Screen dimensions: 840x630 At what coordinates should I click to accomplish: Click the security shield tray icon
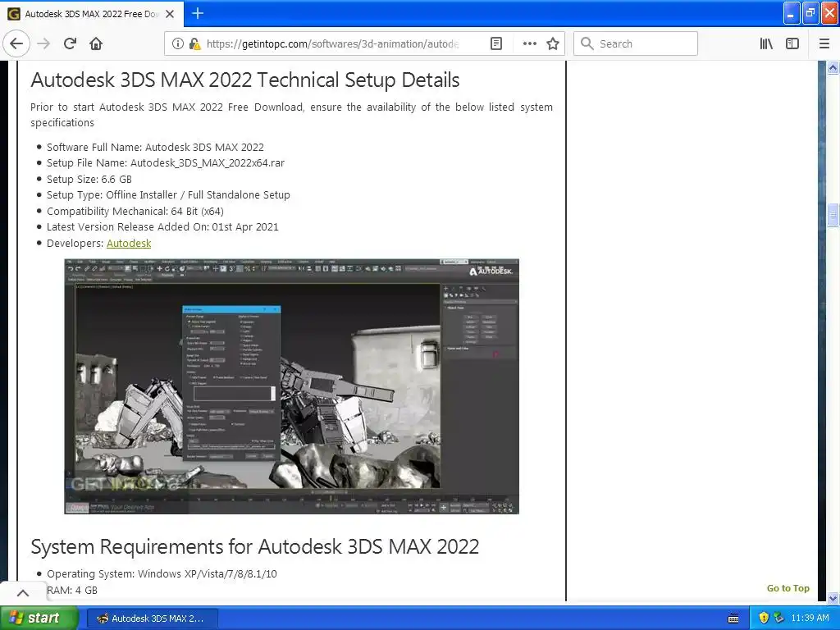click(764, 618)
